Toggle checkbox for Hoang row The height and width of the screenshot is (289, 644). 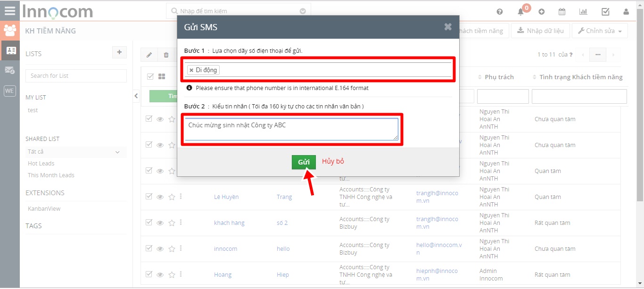click(149, 274)
